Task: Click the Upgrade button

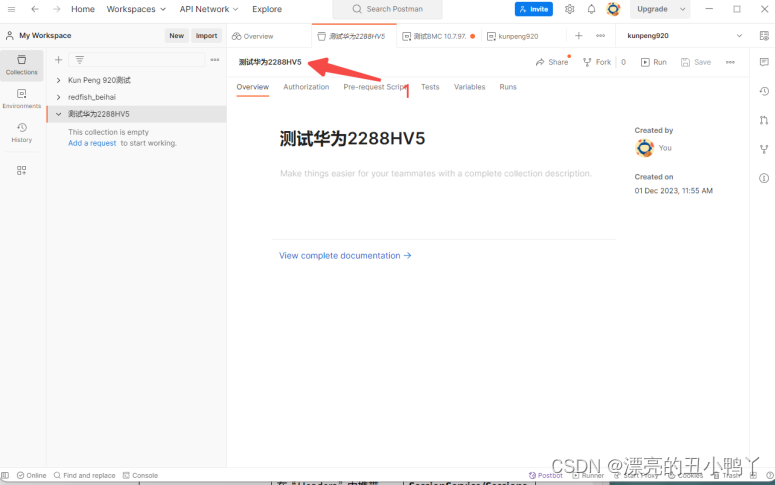Action: pyautogui.click(x=652, y=9)
